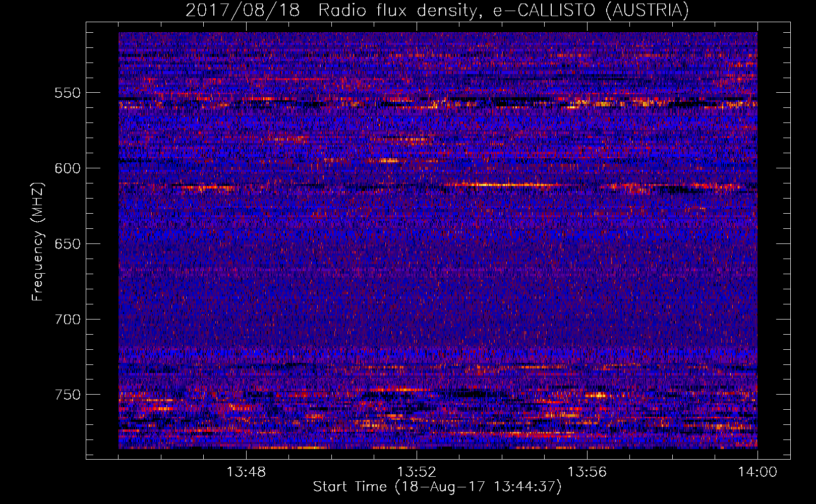
Task: Click the plot title '2017/08/18 Radio flux density, e-CALLISTO (AUSTRIA)'
Action: pos(437,10)
